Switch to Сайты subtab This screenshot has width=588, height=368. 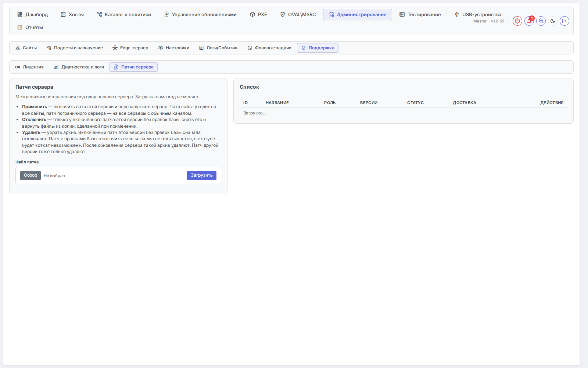(x=26, y=48)
